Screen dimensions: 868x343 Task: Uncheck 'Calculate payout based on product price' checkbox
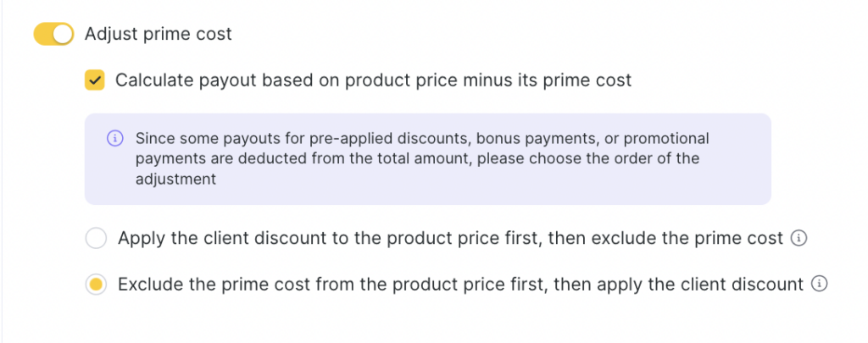point(94,80)
